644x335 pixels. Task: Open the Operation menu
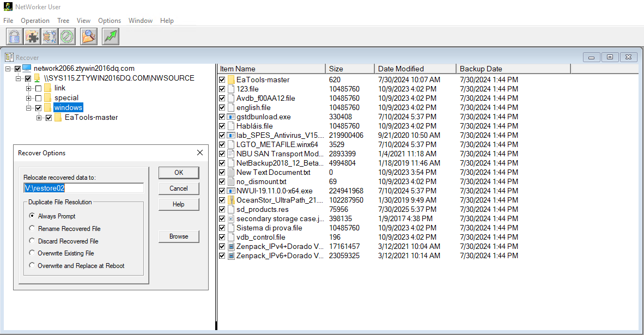[35, 21]
